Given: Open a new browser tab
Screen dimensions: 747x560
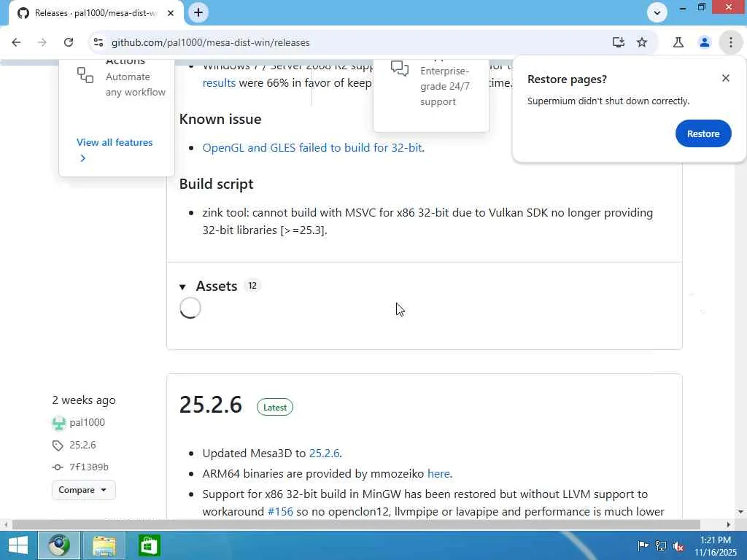Looking at the screenshot, I should [198, 12].
